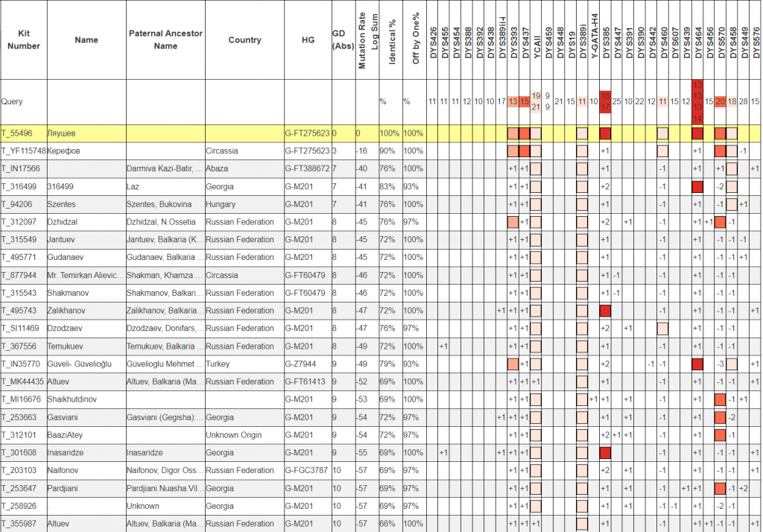Click the Hungary country cell

click(222, 204)
